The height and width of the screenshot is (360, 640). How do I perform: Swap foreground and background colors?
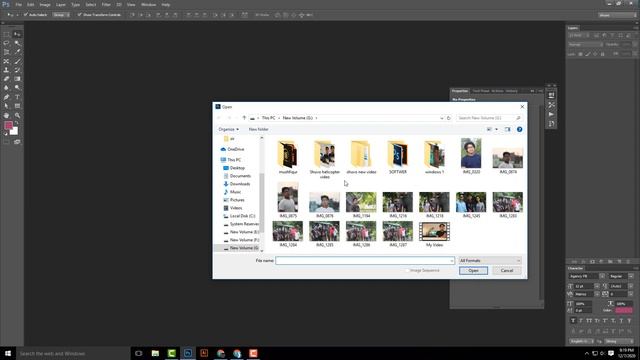tap(17, 123)
